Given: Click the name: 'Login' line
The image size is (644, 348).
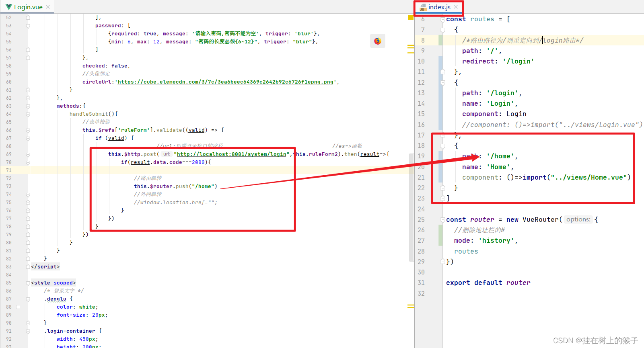Looking at the screenshot, I should pyautogui.click(x=490, y=103).
